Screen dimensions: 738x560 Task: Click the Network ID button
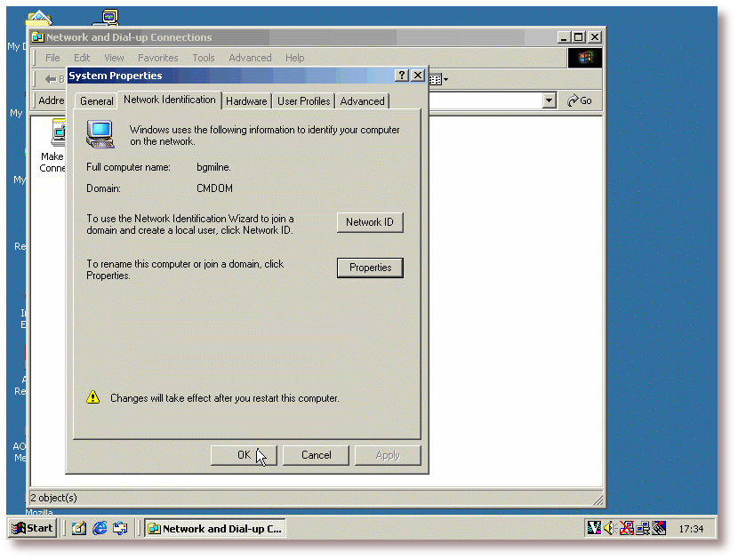coord(370,222)
